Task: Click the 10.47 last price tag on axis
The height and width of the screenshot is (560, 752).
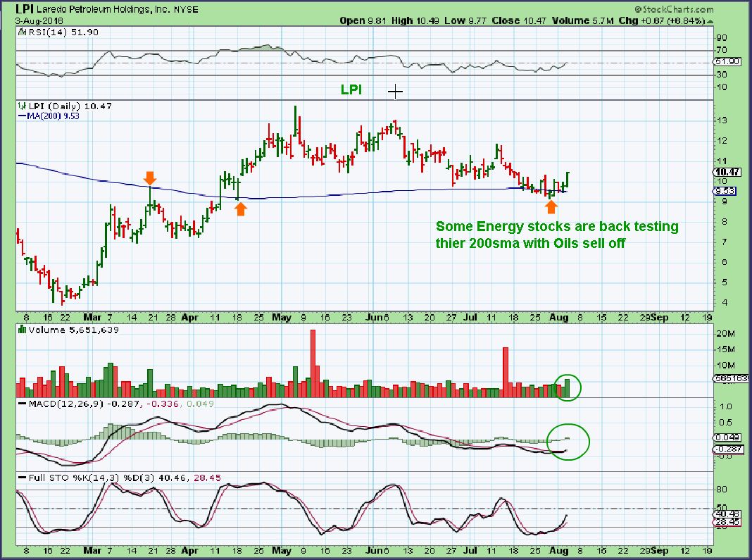Action: tap(727, 172)
